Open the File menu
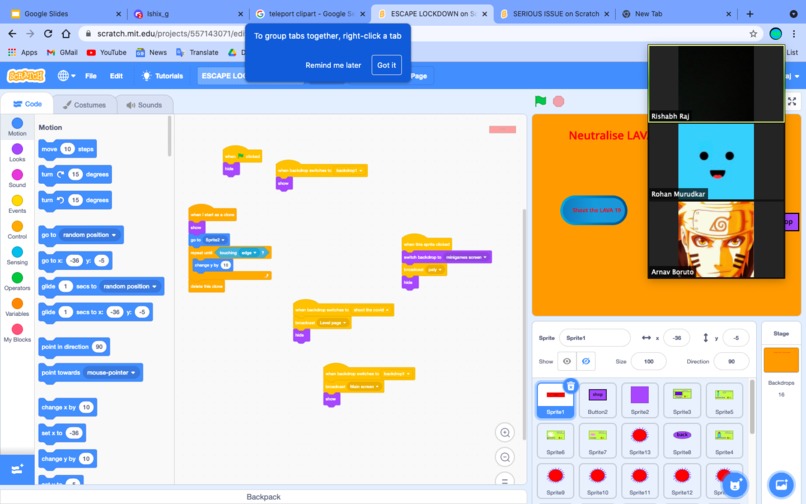 [x=90, y=76]
